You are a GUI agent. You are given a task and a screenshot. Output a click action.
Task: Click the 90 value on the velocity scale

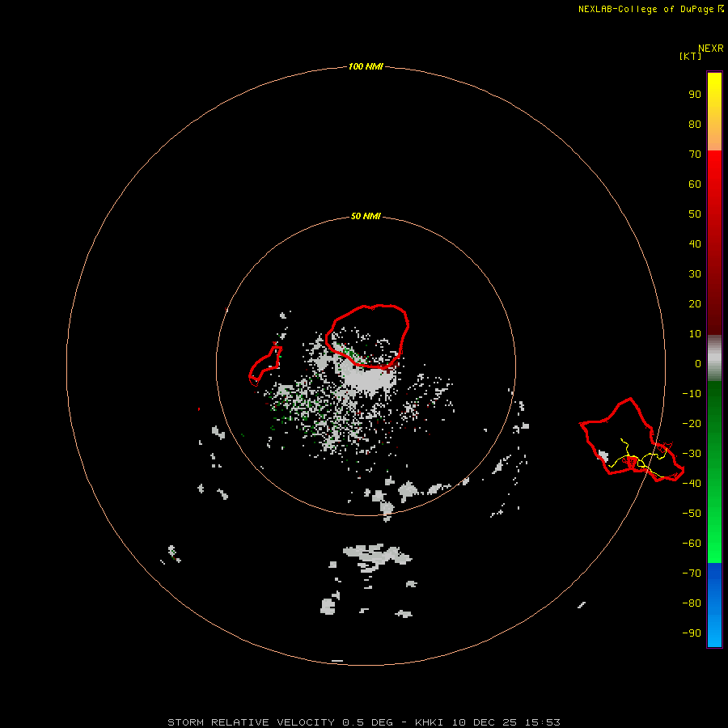click(x=695, y=95)
